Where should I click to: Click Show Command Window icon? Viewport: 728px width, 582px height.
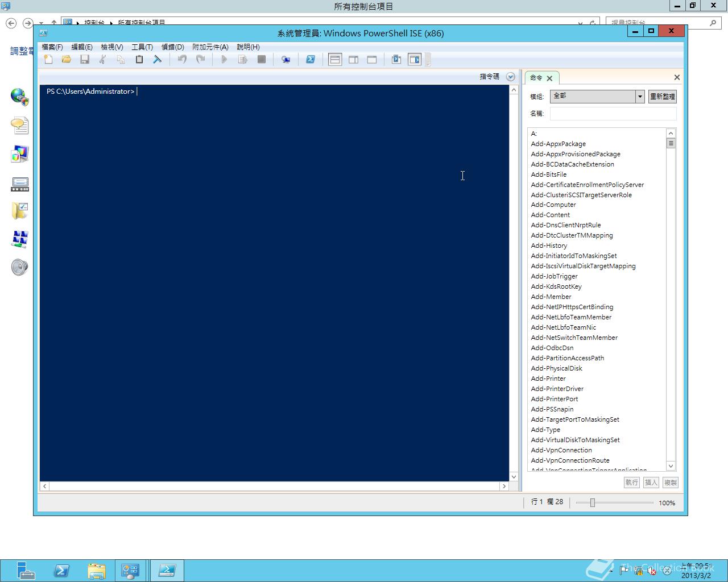(396, 59)
